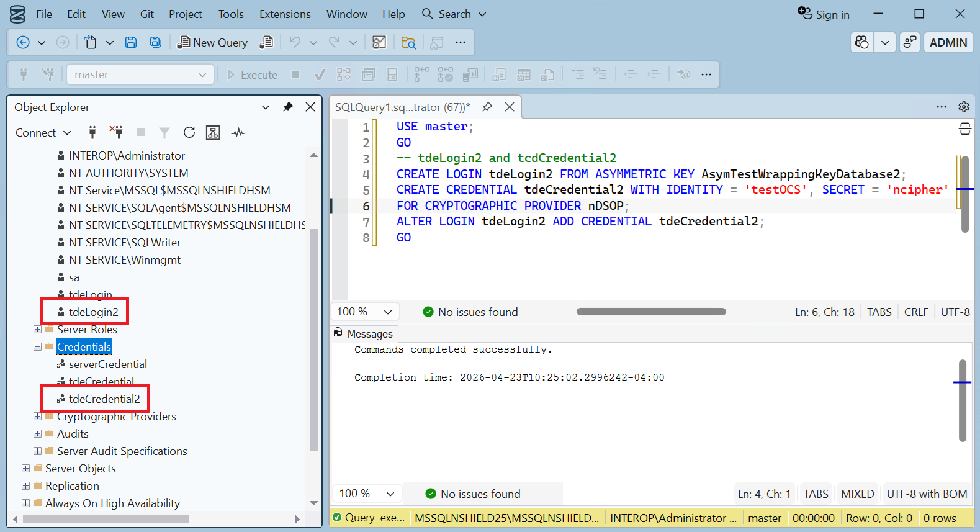
Task: Select the serverCredential item
Action: pyautogui.click(x=108, y=364)
